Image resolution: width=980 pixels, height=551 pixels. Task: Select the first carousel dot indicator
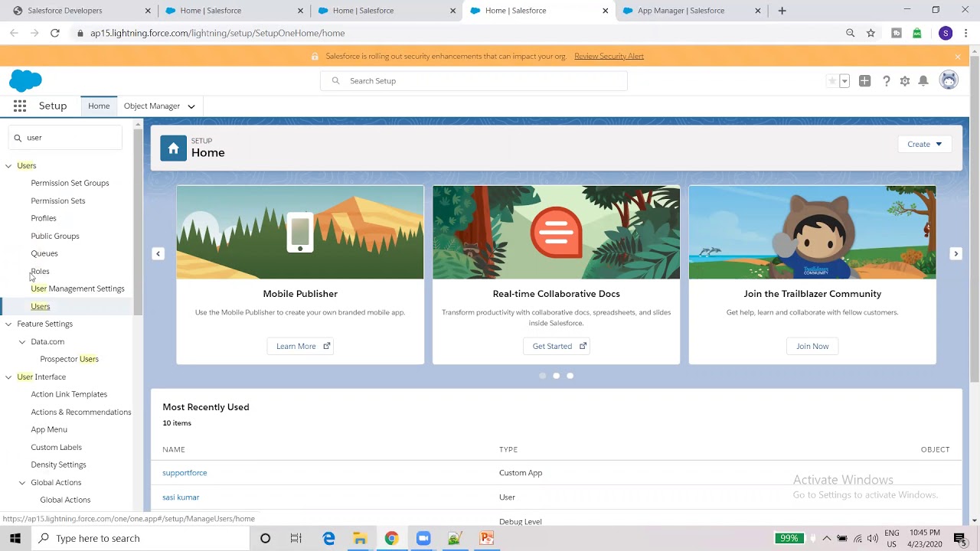click(x=543, y=376)
